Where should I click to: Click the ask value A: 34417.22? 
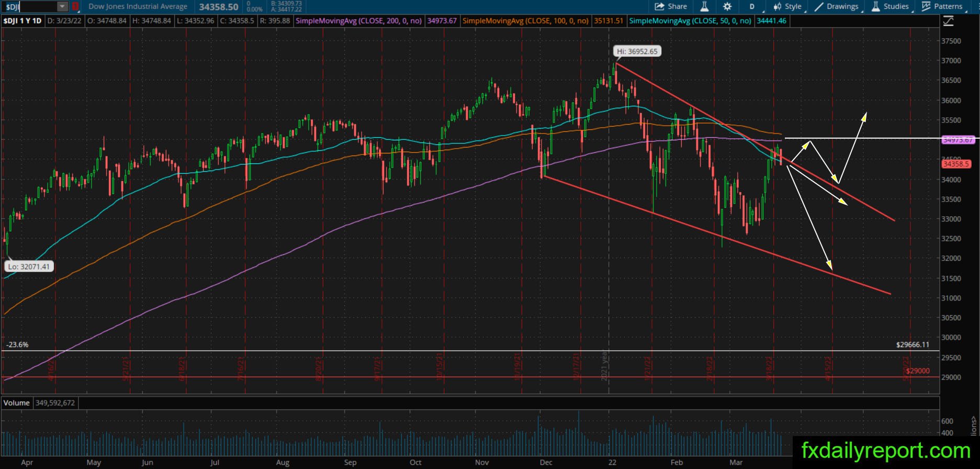(286, 9)
